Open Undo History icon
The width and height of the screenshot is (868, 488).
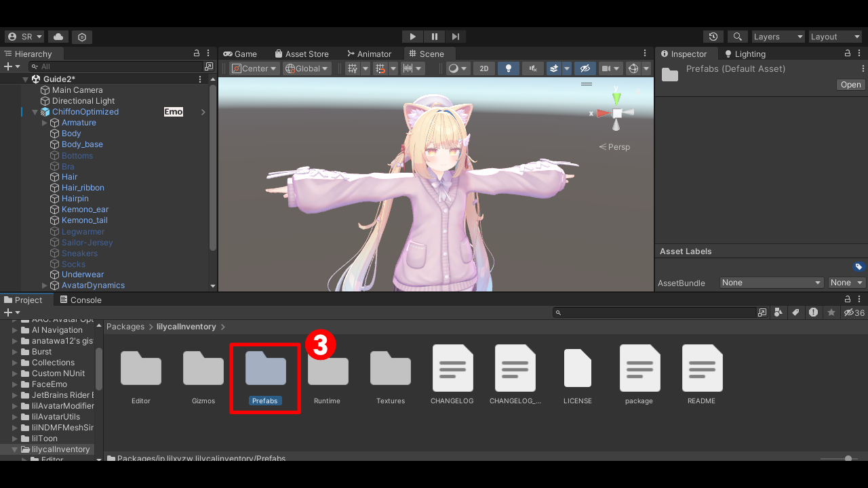click(x=713, y=37)
